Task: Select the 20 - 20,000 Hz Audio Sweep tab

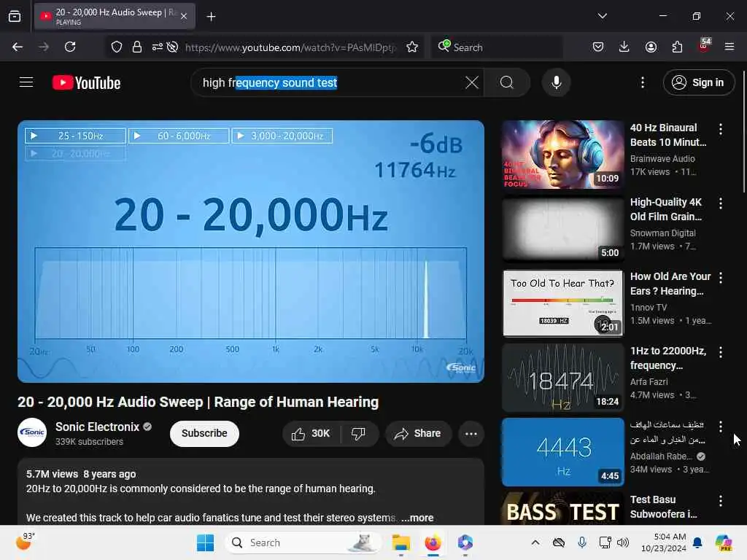Action: pos(115,16)
